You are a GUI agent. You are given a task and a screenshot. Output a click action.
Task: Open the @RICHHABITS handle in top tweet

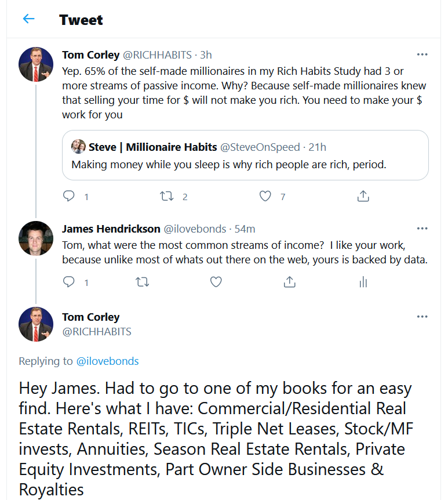(x=157, y=55)
